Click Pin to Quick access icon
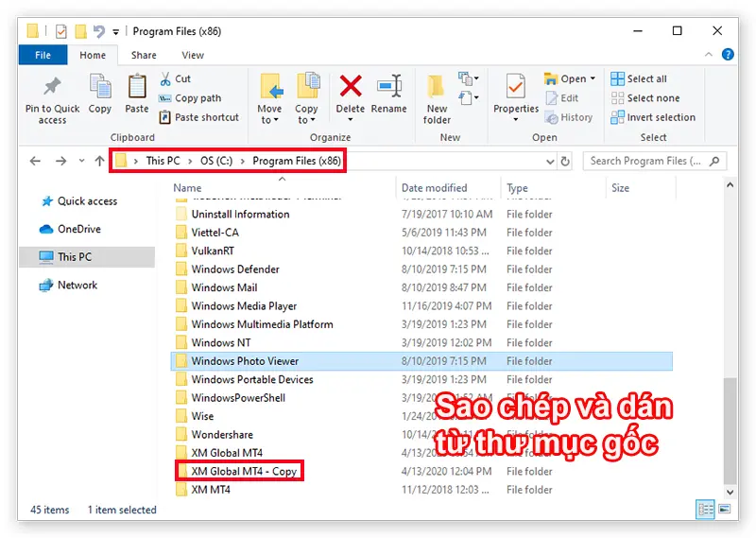Screen dimensions: 756x538 (52, 87)
